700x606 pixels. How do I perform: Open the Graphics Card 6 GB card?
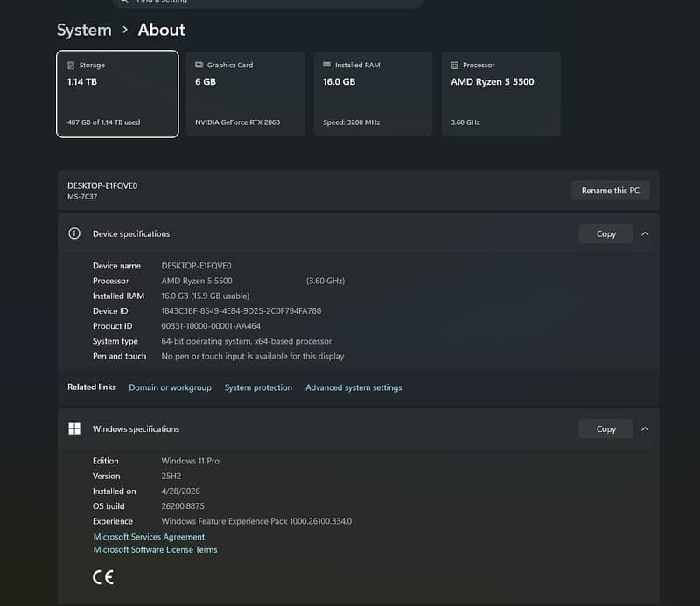pos(245,94)
